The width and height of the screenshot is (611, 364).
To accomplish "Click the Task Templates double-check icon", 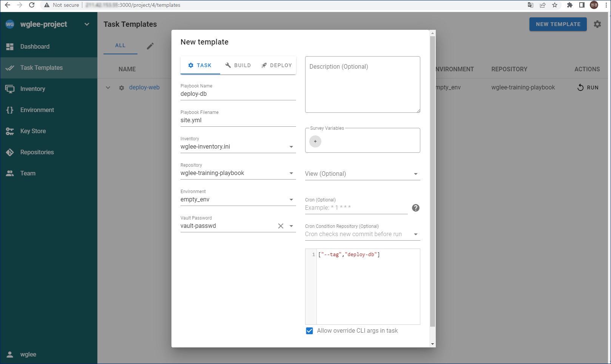I will pos(10,68).
